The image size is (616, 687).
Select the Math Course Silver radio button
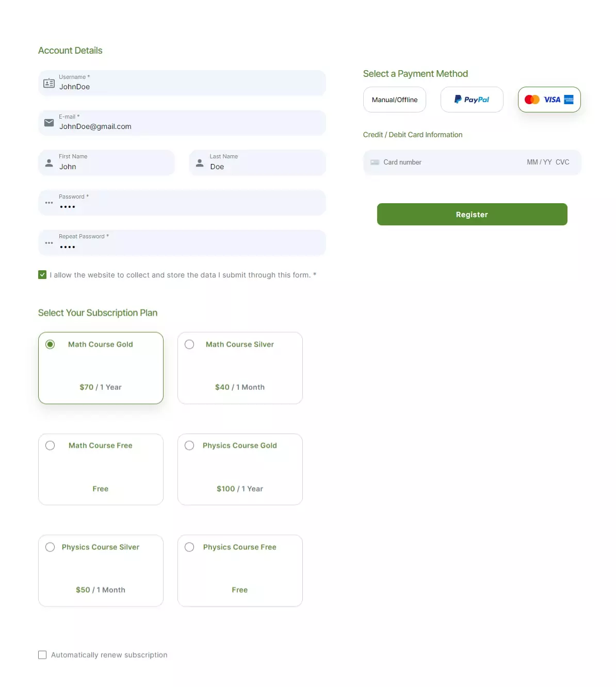click(189, 345)
